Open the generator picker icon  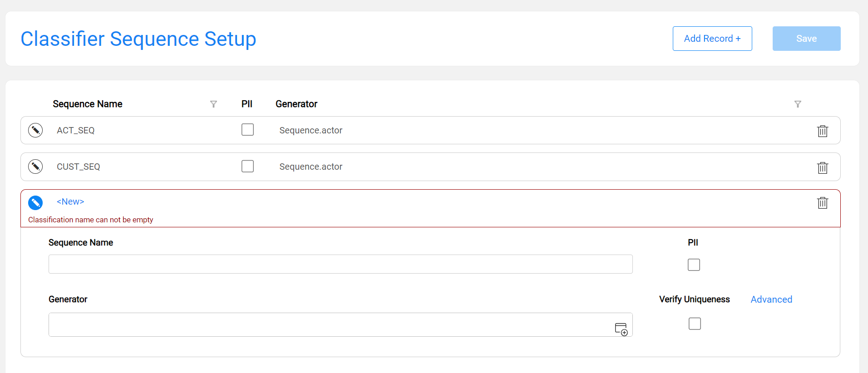coord(621,329)
